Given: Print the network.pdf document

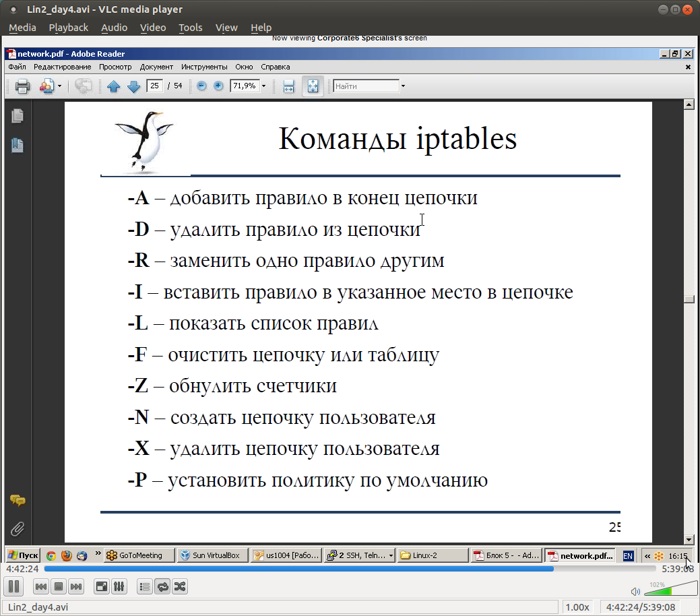Looking at the screenshot, I should pyautogui.click(x=21, y=86).
